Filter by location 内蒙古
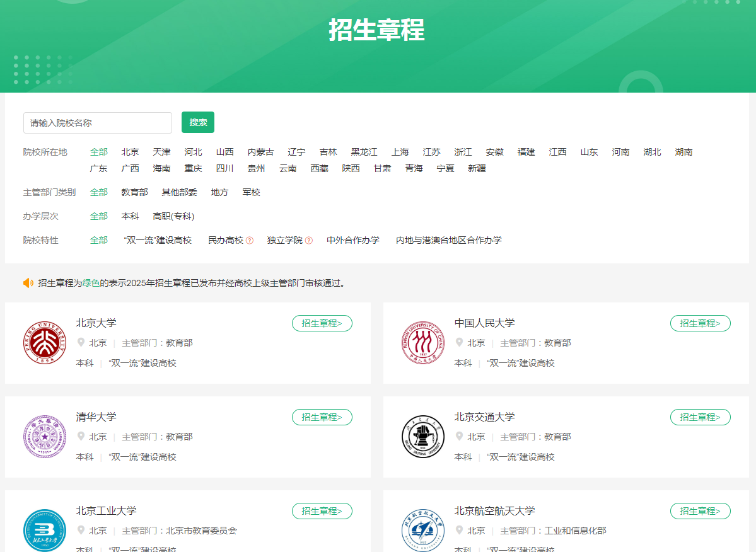756x552 pixels. 261,152
